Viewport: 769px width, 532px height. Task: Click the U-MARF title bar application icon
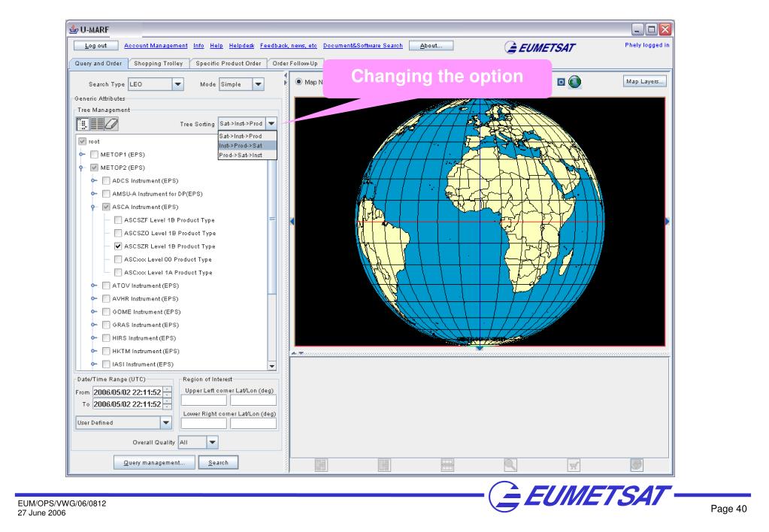point(74,29)
